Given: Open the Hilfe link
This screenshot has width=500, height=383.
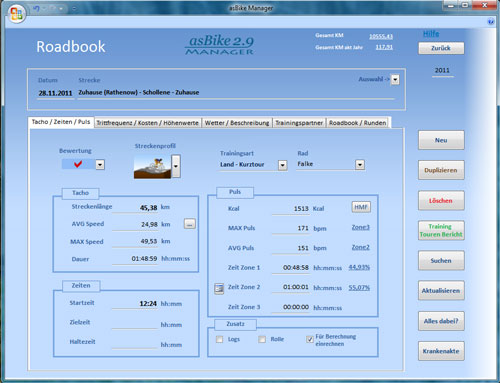Looking at the screenshot, I should point(431,34).
